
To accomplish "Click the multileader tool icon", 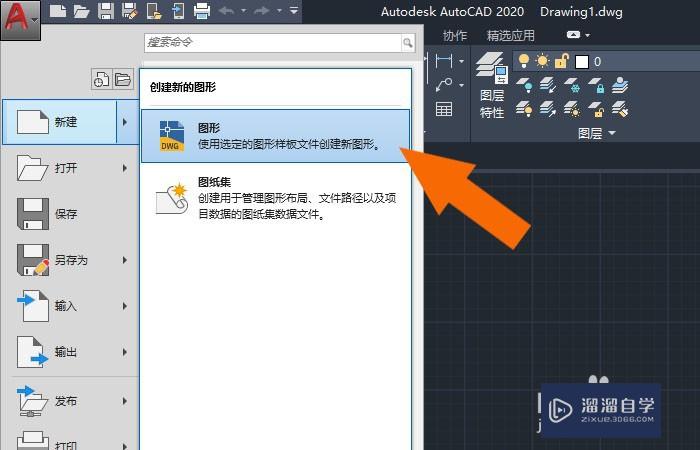I will click(x=444, y=85).
